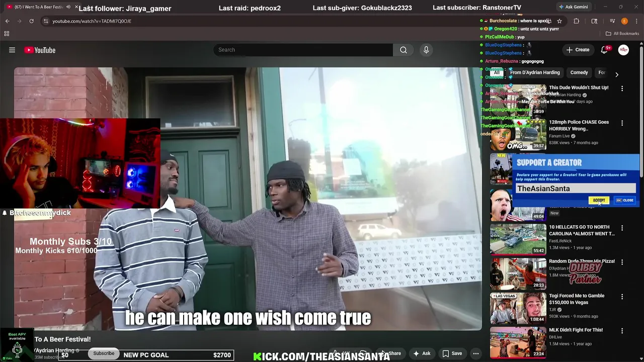Open options for Random Dude Threw His Pizza
This screenshot has width=644, height=362.
622,262
